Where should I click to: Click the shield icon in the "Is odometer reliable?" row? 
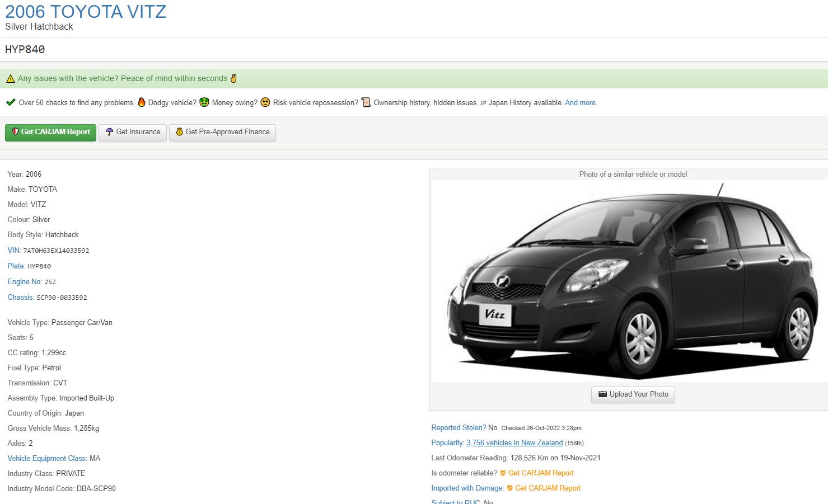coord(503,473)
